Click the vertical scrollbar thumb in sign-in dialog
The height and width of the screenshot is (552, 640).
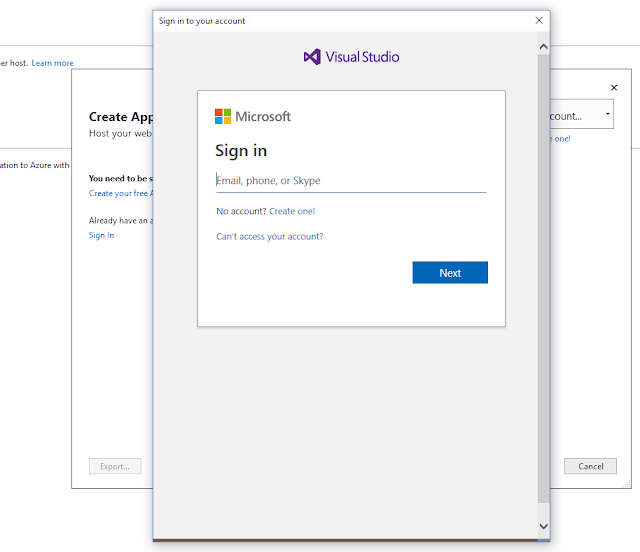point(543,278)
